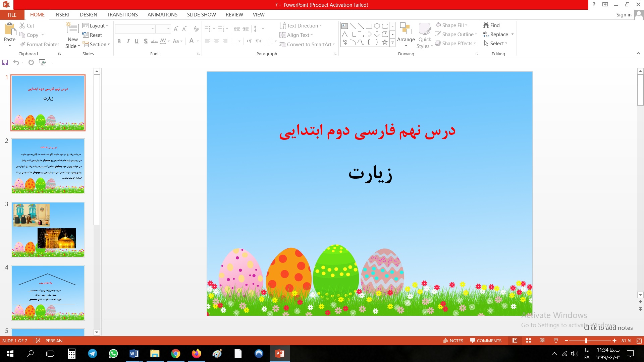The image size is (644, 362).
Task: Click the Save icon in quick access toolbar
Action: 5,62
